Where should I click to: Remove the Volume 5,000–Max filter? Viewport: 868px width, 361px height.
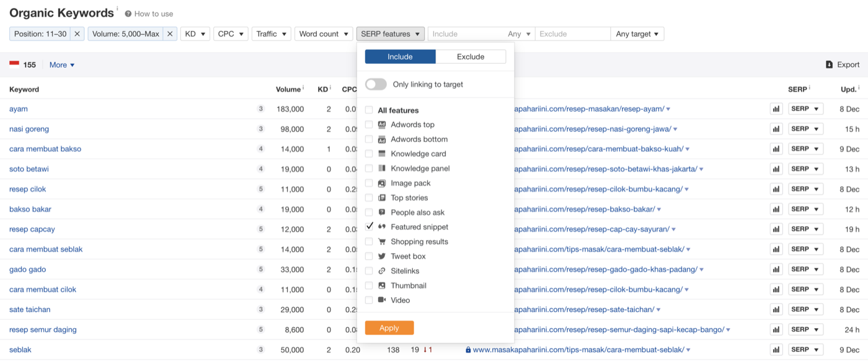coord(170,34)
